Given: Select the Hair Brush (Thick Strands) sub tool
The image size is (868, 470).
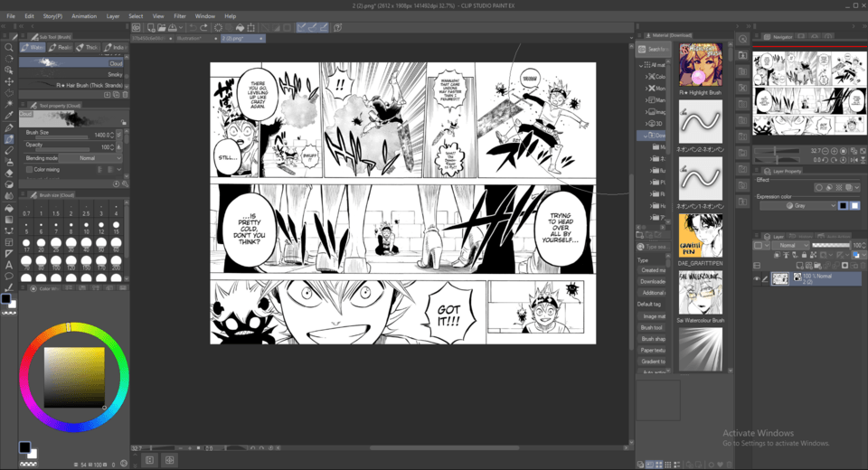Looking at the screenshot, I should click(x=71, y=85).
